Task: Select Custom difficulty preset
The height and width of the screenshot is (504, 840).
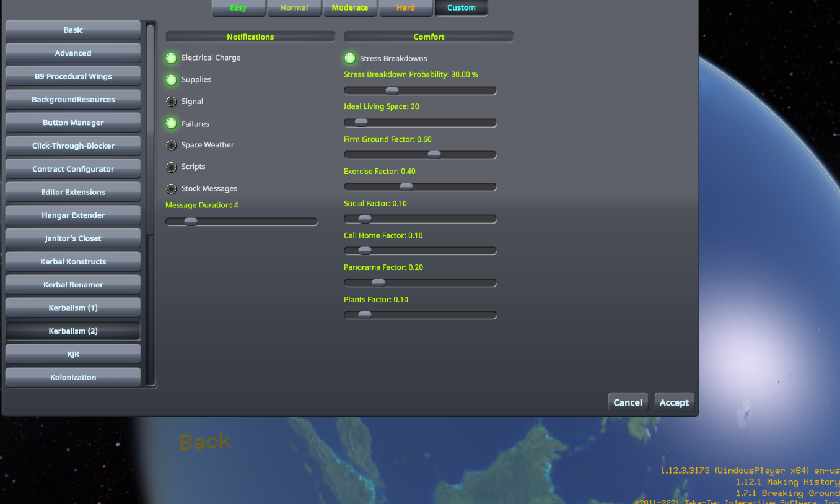Action: [x=462, y=8]
